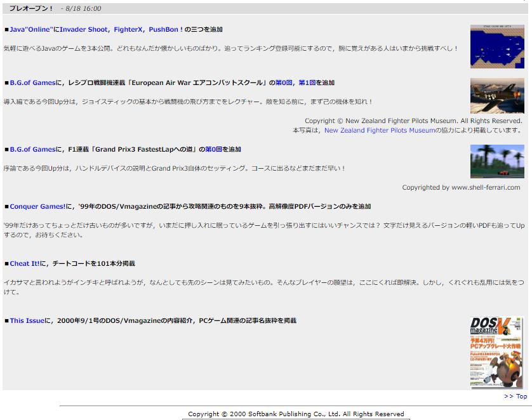Open the FighterX game link
The width and height of the screenshot is (532, 420).
128,29
